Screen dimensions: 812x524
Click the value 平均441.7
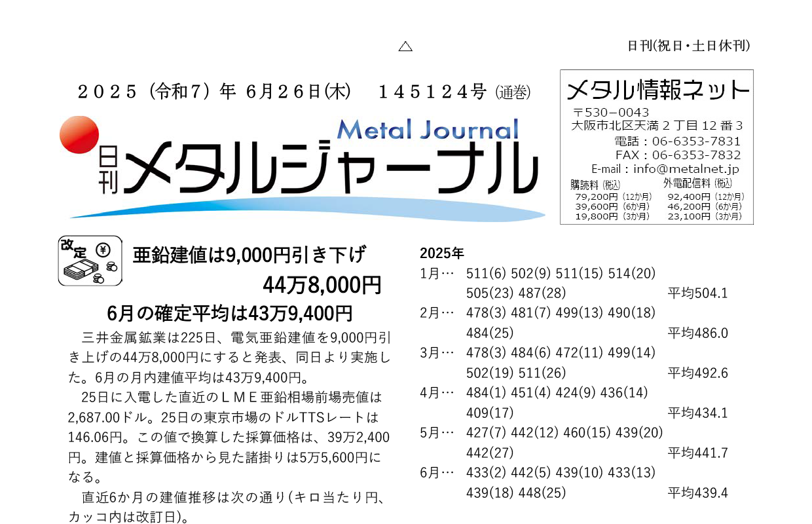coord(698,453)
